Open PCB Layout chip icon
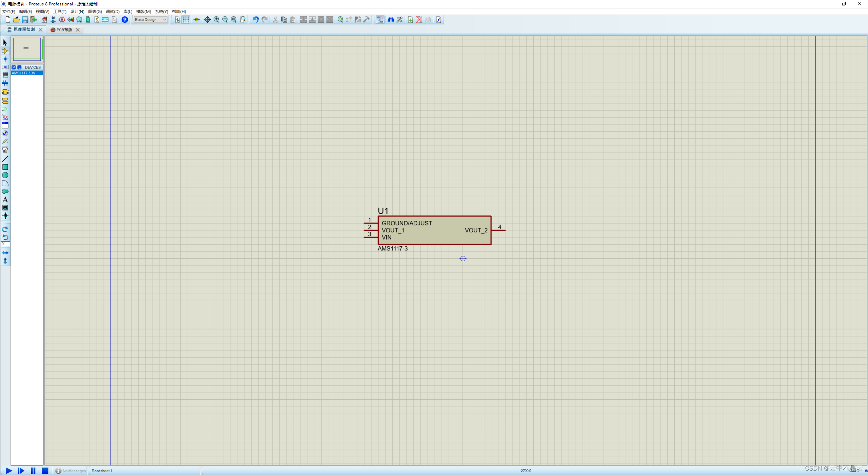868x475 pixels. pyautogui.click(x=62, y=20)
